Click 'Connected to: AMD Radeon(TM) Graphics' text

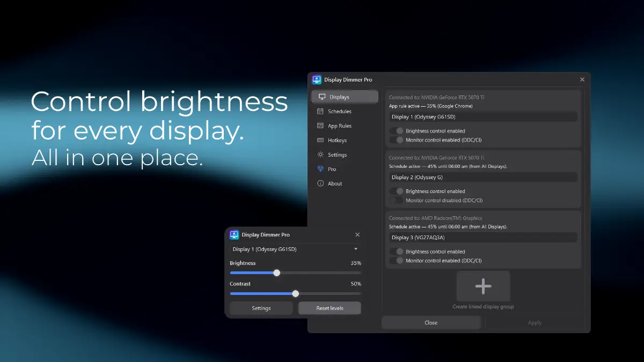436,218
